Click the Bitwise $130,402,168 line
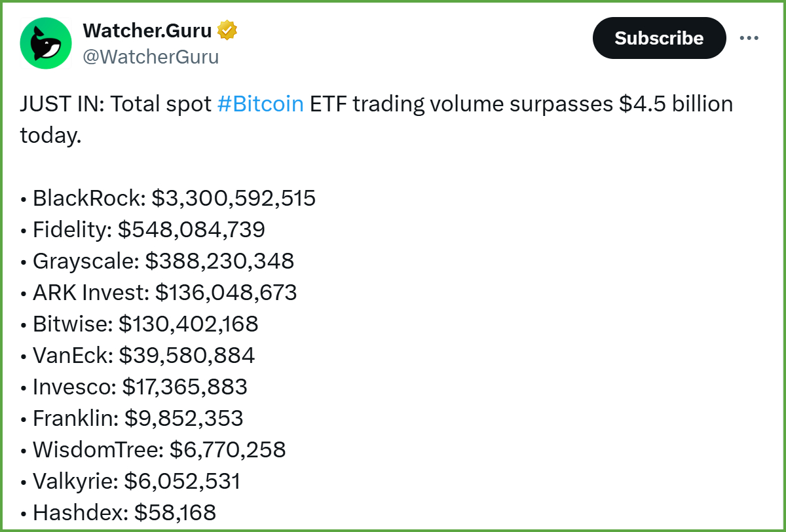The image size is (786, 532). coord(140,324)
